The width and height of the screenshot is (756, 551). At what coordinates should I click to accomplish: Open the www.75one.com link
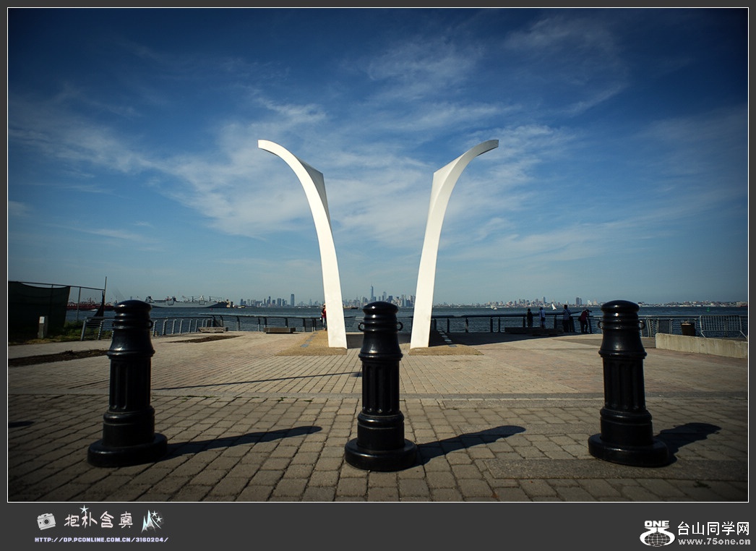(x=713, y=541)
